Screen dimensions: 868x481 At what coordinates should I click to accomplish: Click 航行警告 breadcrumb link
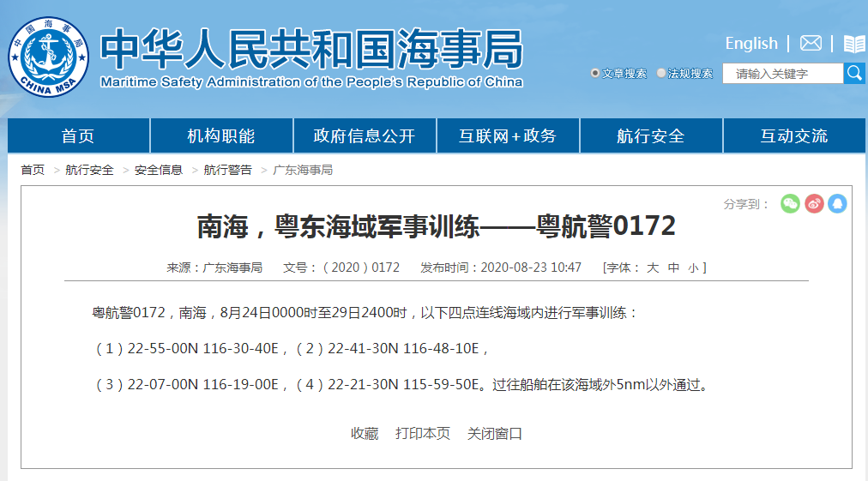pyautogui.click(x=227, y=170)
